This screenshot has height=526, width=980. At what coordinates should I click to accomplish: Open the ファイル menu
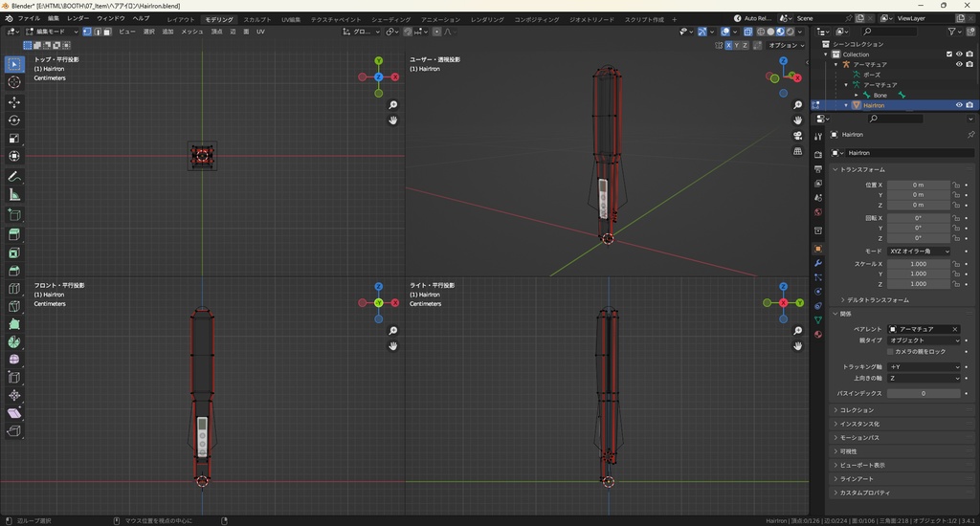29,18
